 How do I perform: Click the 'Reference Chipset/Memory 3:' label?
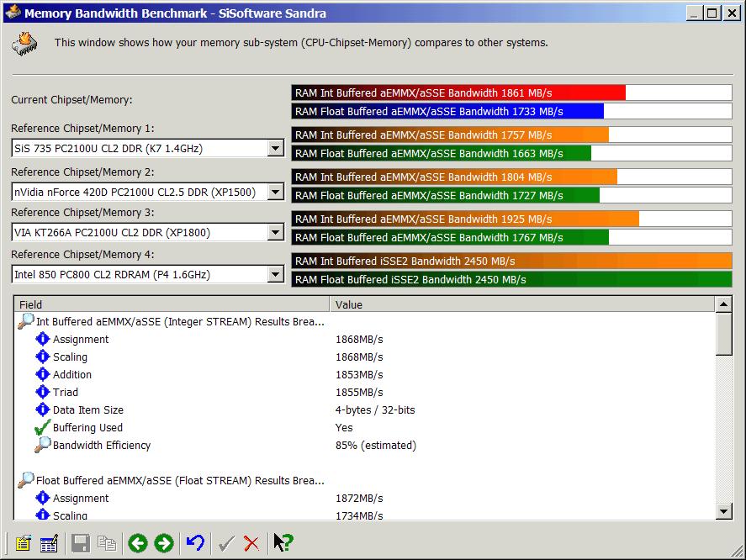click(82, 212)
